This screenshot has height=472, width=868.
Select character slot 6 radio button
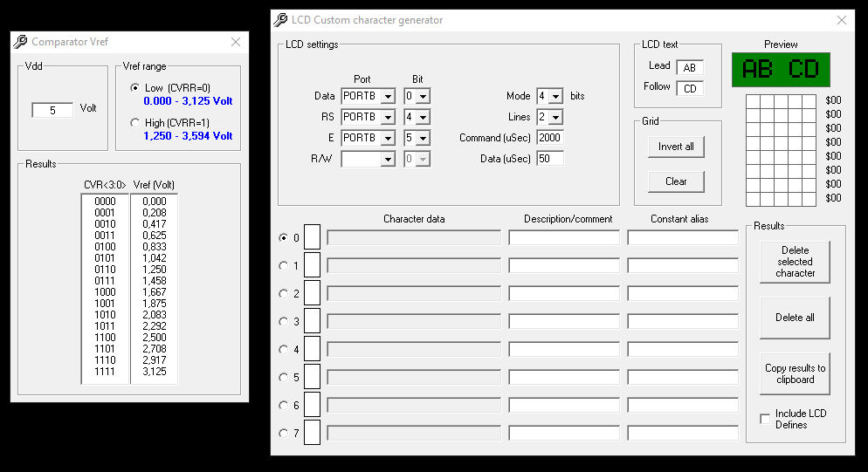click(x=284, y=405)
